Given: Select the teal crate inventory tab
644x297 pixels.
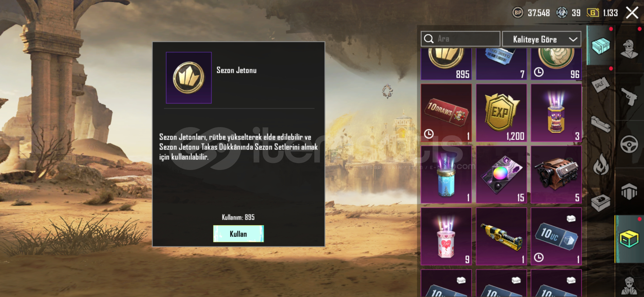Looking at the screenshot, I should click(601, 46).
